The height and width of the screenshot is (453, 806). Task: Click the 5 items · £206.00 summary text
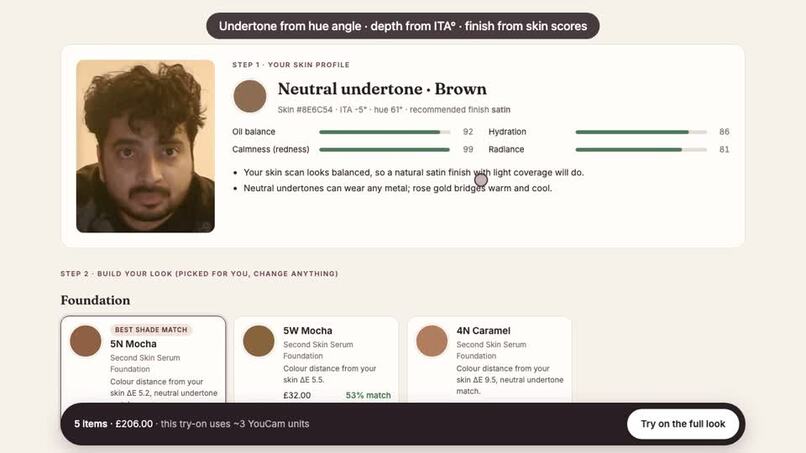pyautogui.click(x=114, y=424)
